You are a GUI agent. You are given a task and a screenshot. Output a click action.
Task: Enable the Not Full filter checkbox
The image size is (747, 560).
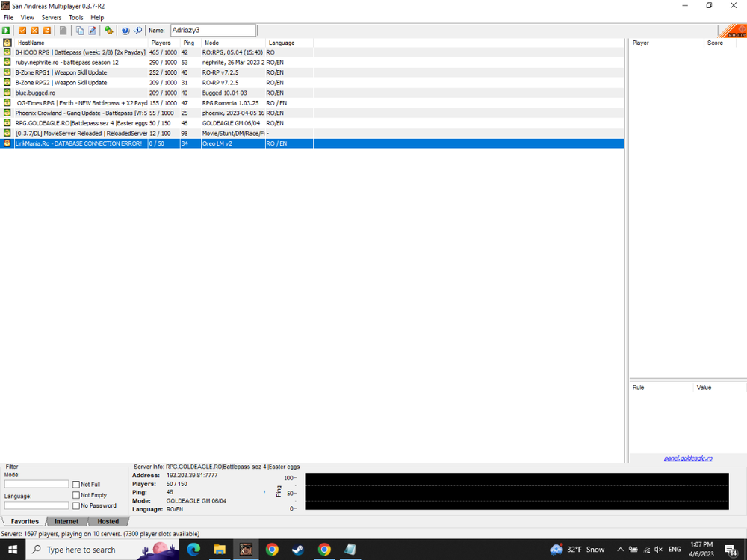76,485
